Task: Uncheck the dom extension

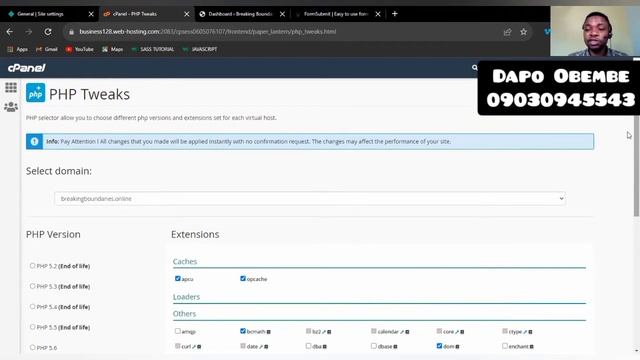Action: pos(439,346)
